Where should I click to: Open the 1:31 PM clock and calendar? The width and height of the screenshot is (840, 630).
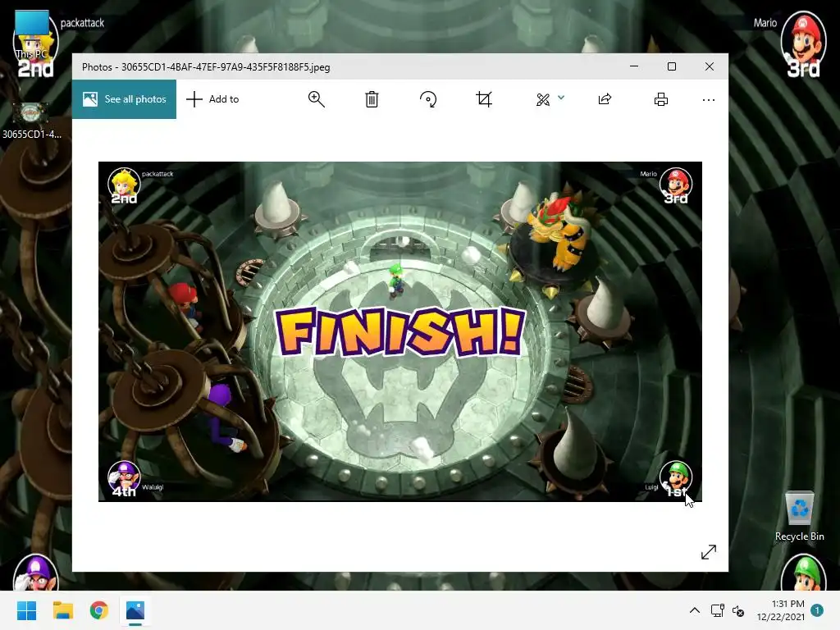(781, 610)
